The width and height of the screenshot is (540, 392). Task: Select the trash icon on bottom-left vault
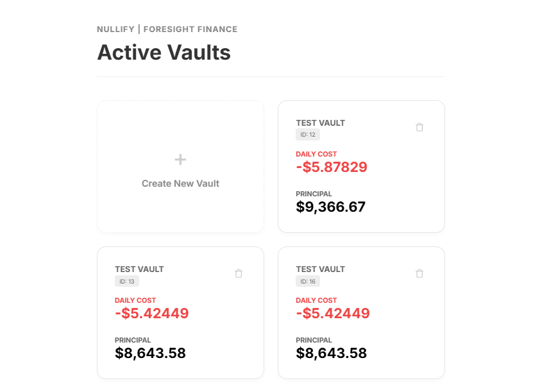pos(239,273)
